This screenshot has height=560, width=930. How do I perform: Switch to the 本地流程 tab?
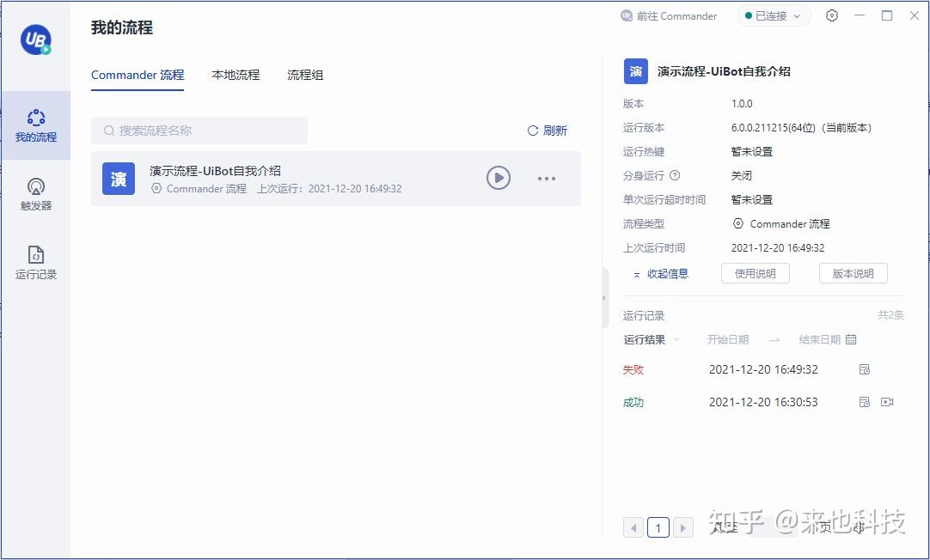click(234, 75)
